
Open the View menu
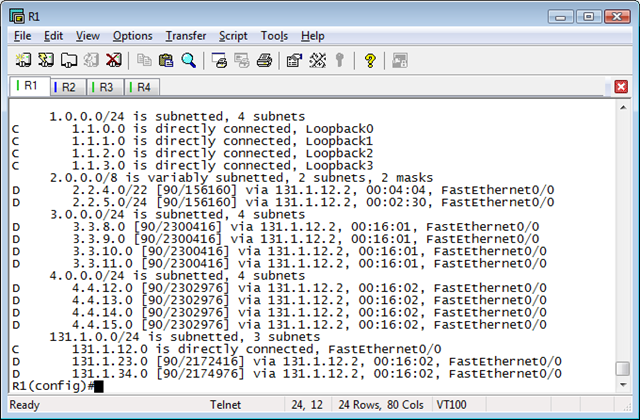pos(88,36)
